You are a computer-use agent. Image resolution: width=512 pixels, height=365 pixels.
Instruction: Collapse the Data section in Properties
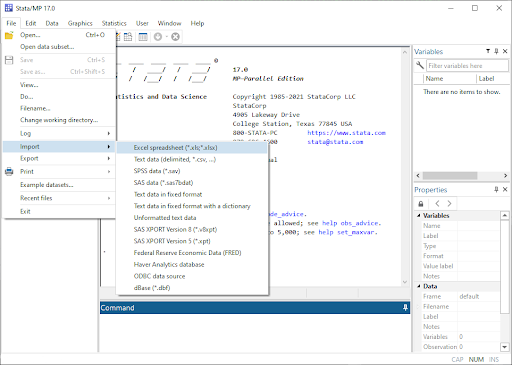coord(419,286)
